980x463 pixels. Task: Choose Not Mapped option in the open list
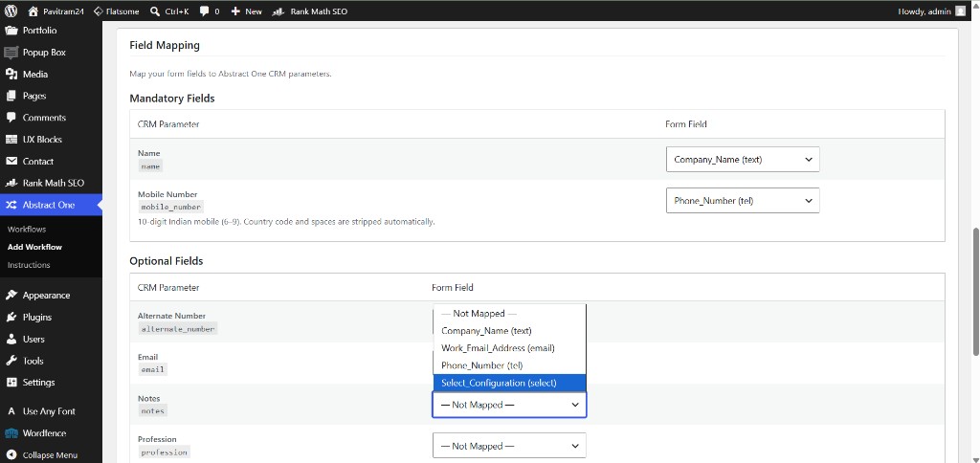pyautogui.click(x=509, y=314)
